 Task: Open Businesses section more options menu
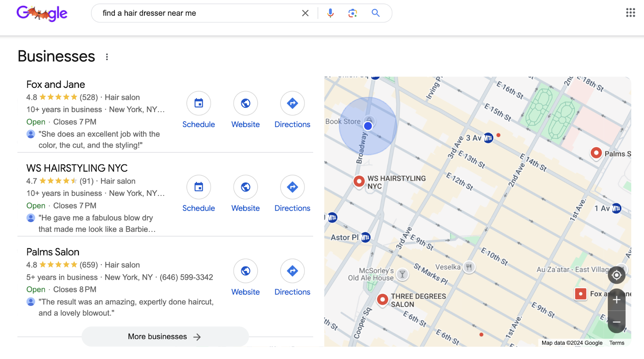point(107,57)
